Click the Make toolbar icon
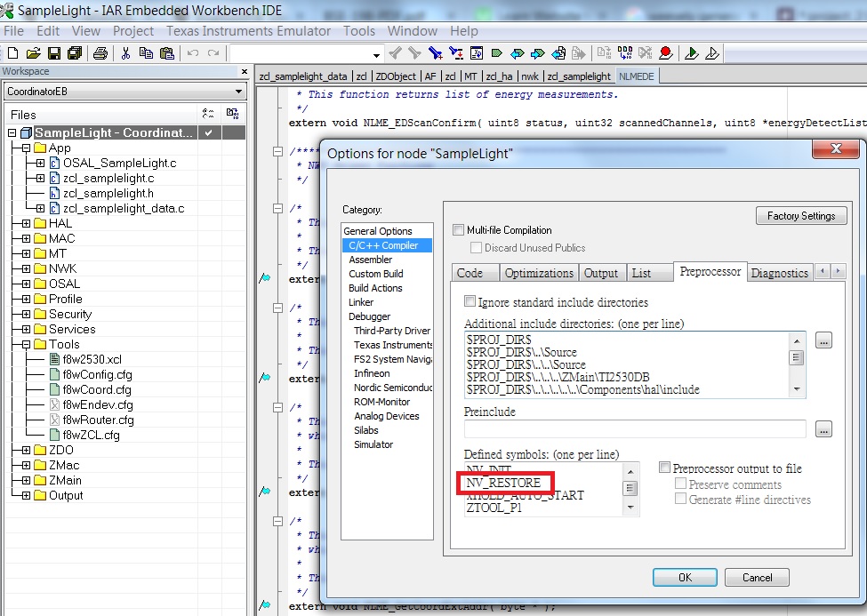Screen dimensions: 867x616 [x=625, y=53]
